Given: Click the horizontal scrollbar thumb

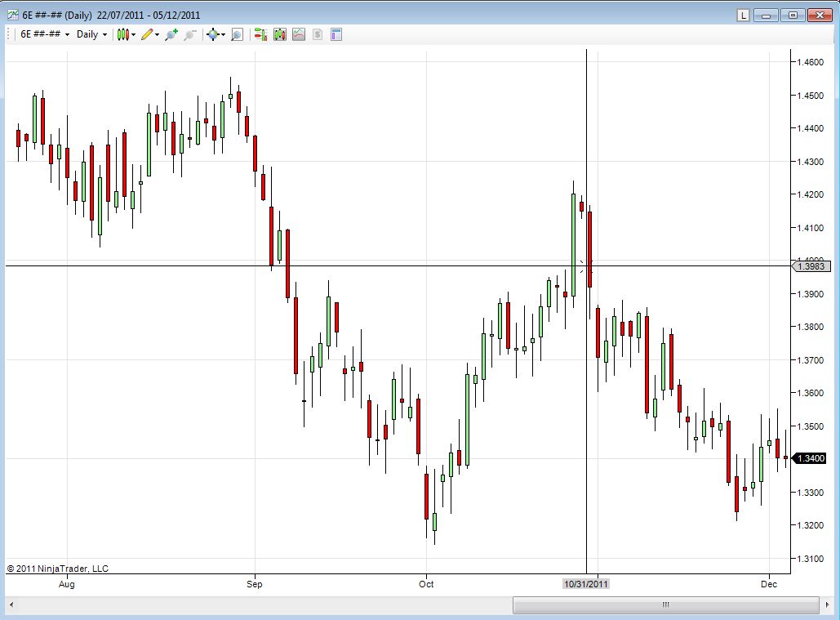Looking at the screenshot, I should (x=665, y=604).
